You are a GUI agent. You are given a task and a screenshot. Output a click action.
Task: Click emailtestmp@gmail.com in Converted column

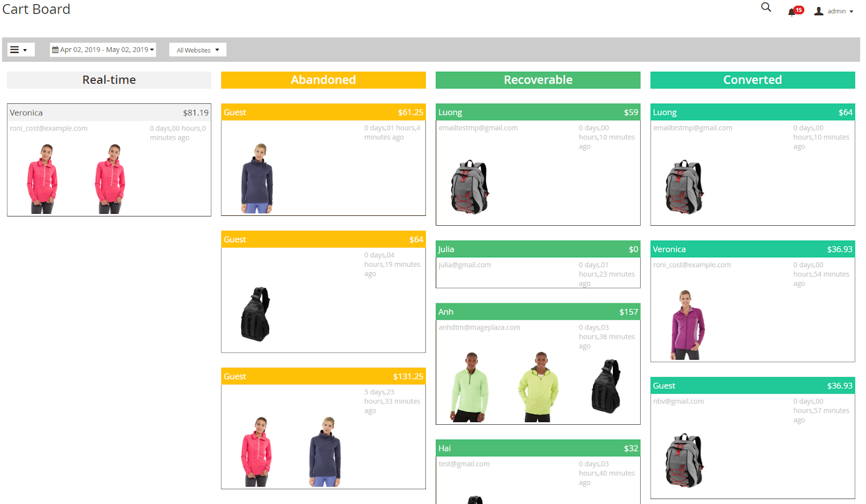pyautogui.click(x=693, y=128)
